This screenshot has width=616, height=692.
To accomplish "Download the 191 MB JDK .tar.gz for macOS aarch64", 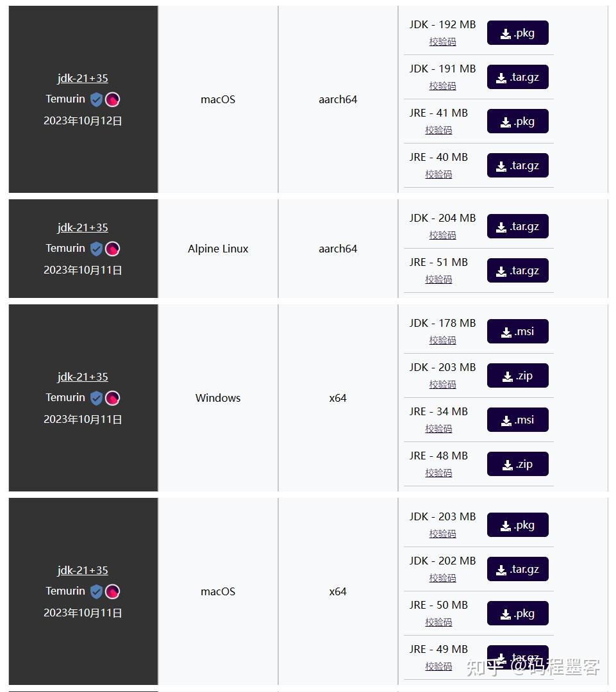I will click(x=517, y=78).
